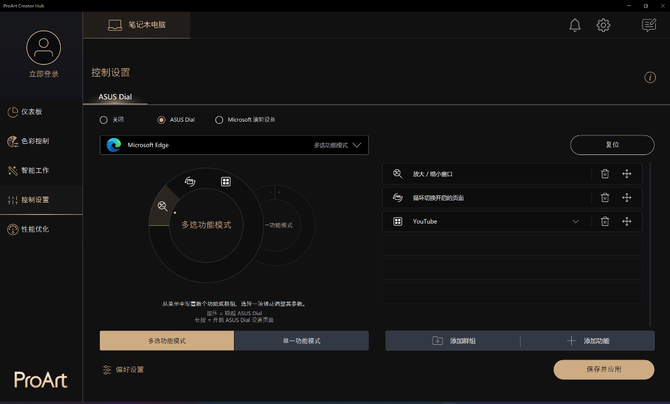Click the 放大/缩小窗口 row text
670x404 pixels.
pos(432,174)
